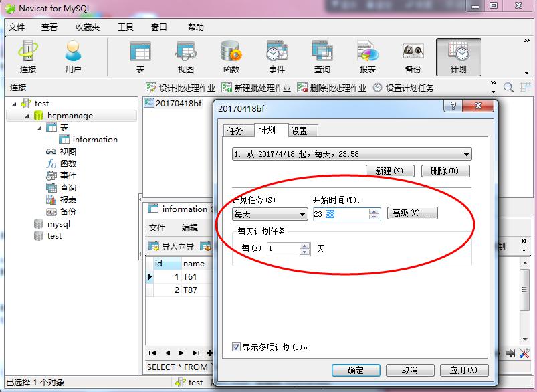Click 设计批处理作业 toolbar item
The width and height of the screenshot is (537, 392).
pyautogui.click(x=181, y=88)
